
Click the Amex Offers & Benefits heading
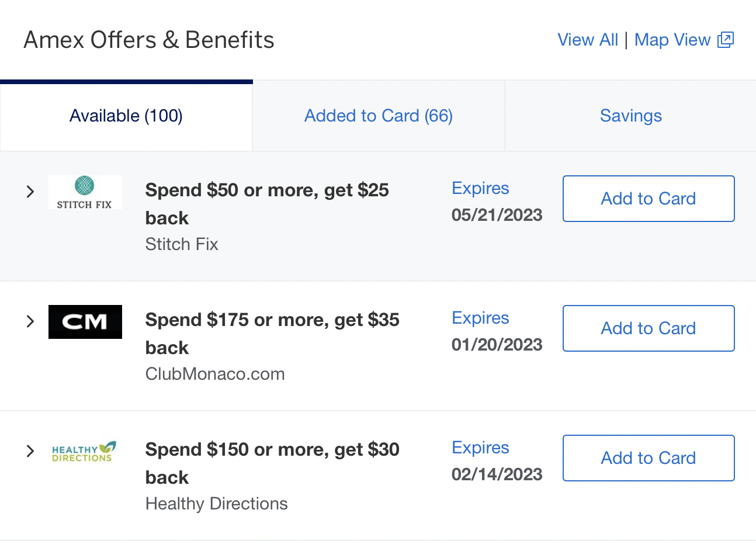(148, 39)
